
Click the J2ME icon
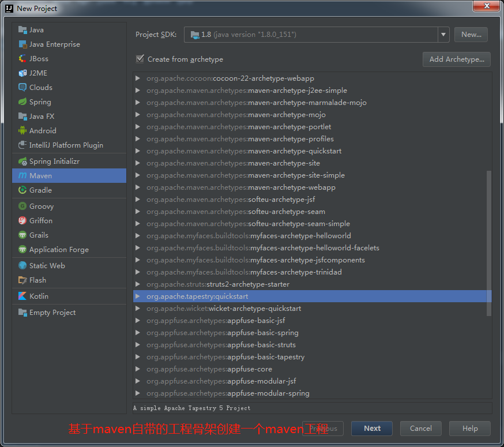22,73
